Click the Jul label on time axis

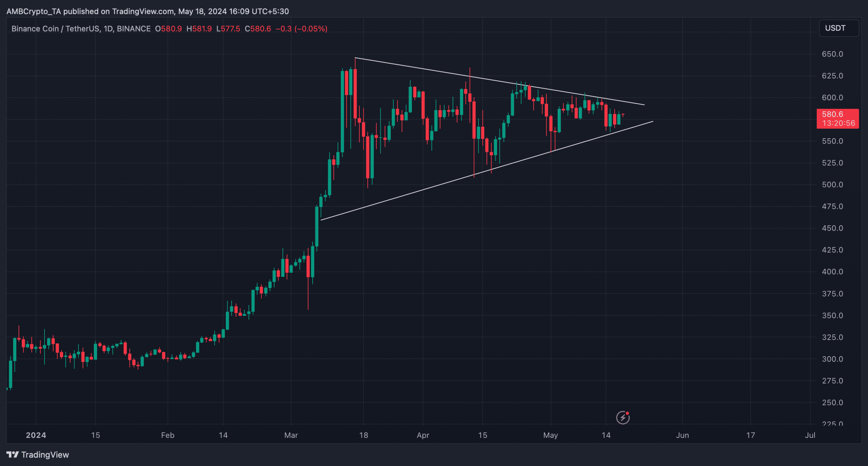(x=810, y=435)
